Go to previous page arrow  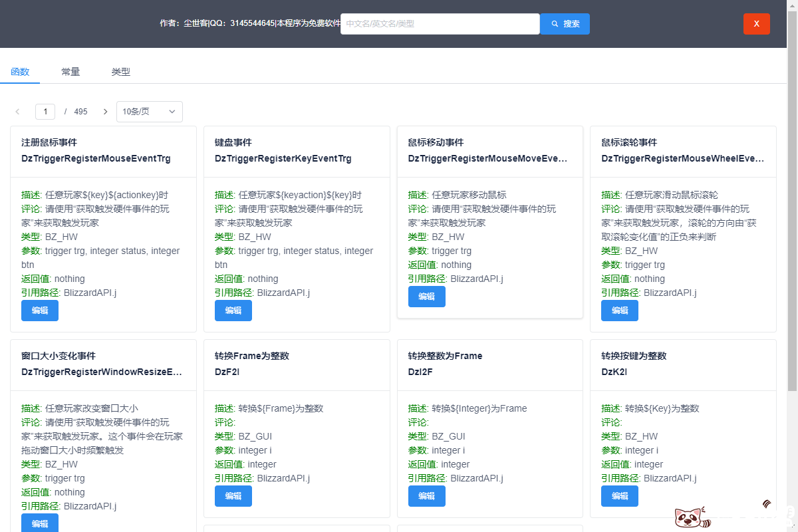pyautogui.click(x=17, y=112)
